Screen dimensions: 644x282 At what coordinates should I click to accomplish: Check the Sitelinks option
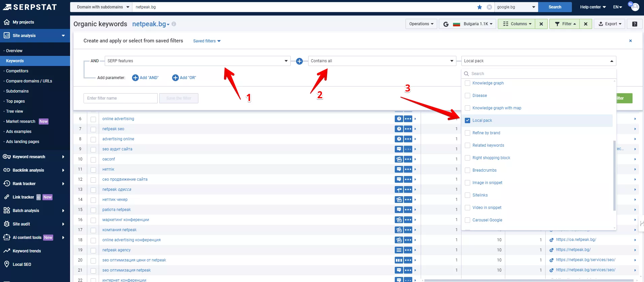[x=468, y=195]
